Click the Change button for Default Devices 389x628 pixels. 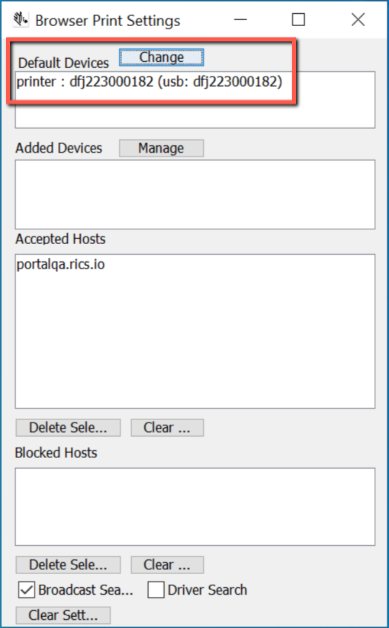coord(161,57)
